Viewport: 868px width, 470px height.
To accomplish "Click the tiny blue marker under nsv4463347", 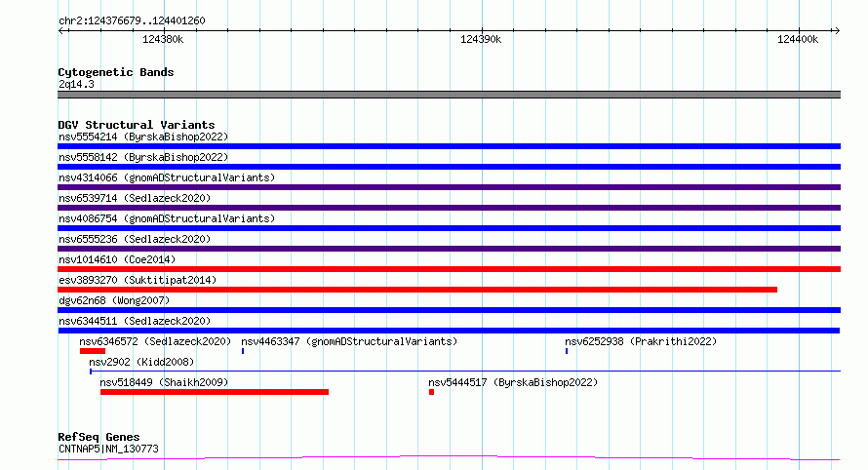I will point(243,351).
